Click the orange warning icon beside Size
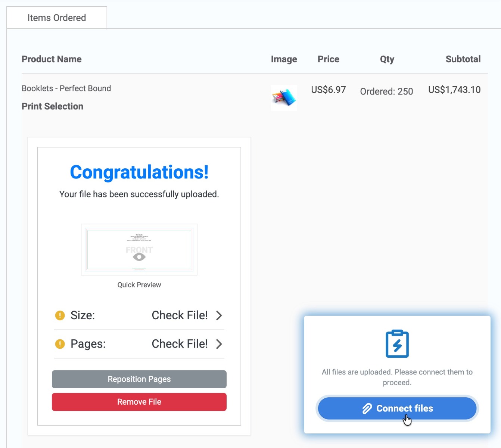501x448 pixels. (x=59, y=315)
